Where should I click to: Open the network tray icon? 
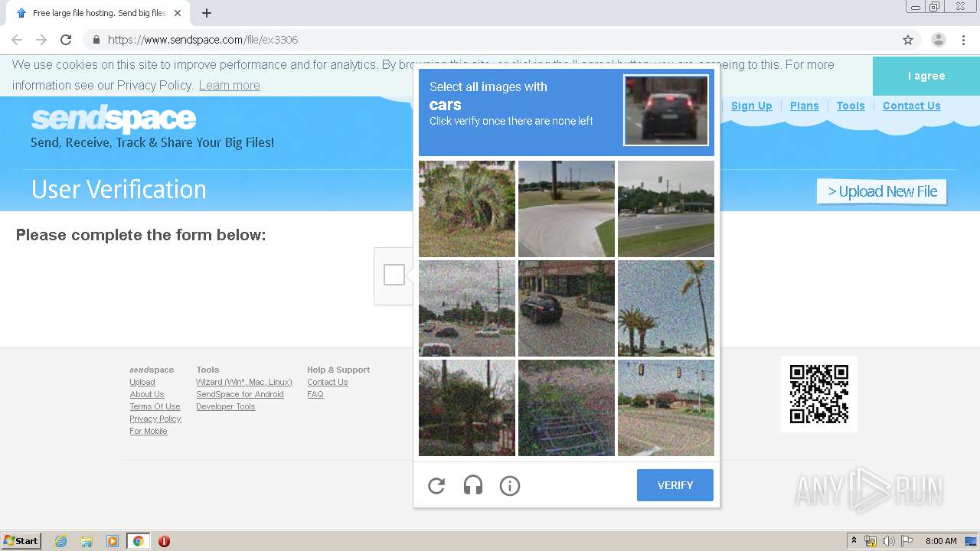871,541
